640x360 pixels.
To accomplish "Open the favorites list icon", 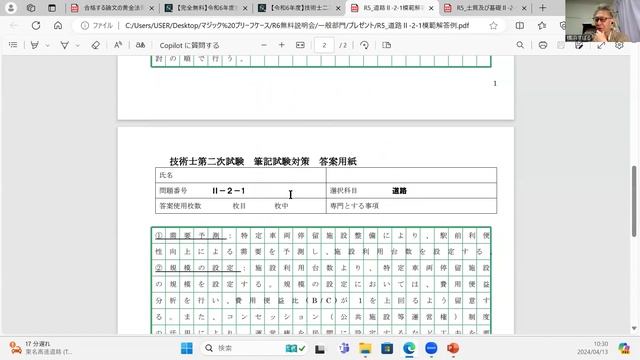I will point(542,25).
